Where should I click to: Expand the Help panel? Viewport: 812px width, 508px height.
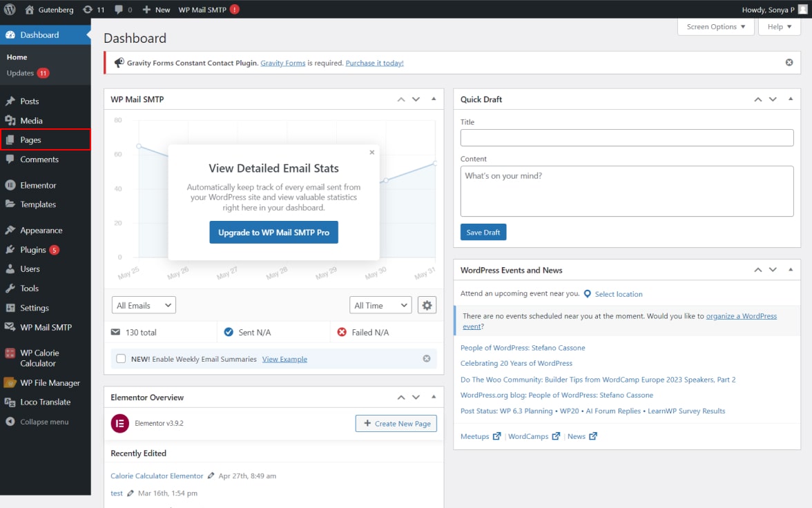click(x=780, y=26)
